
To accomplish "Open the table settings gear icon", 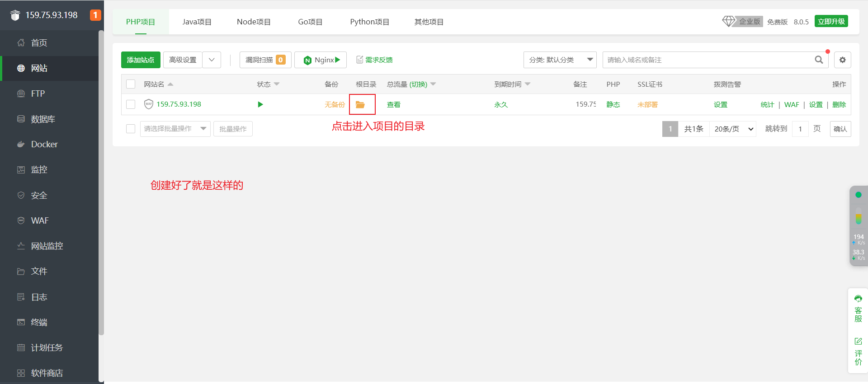I will pyautogui.click(x=843, y=60).
